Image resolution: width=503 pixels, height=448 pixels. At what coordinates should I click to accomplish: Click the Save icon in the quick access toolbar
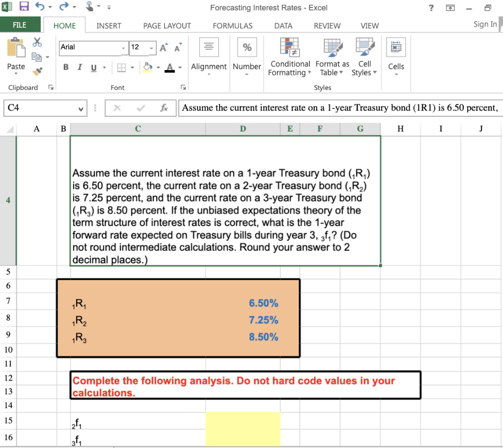[24, 6]
